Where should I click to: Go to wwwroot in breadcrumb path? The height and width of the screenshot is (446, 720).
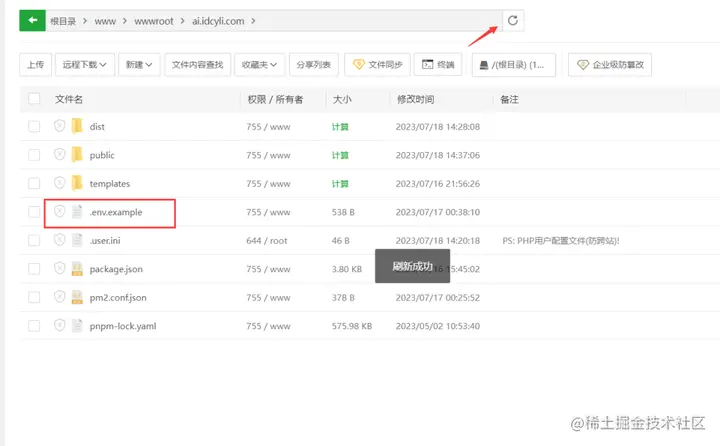tap(154, 21)
